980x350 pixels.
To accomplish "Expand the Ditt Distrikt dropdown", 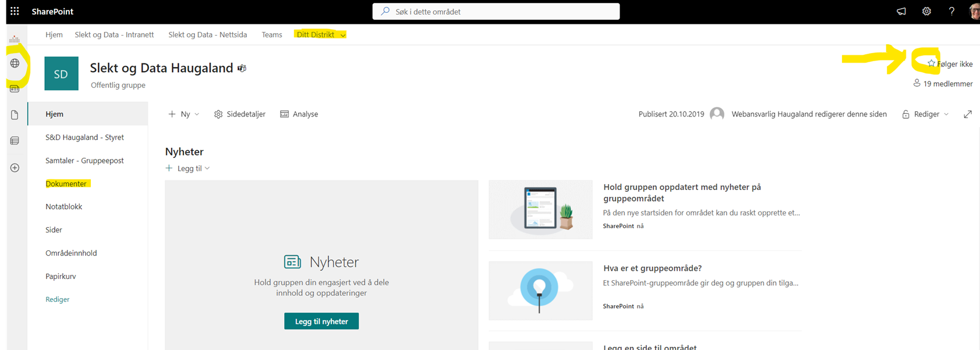I will [343, 35].
